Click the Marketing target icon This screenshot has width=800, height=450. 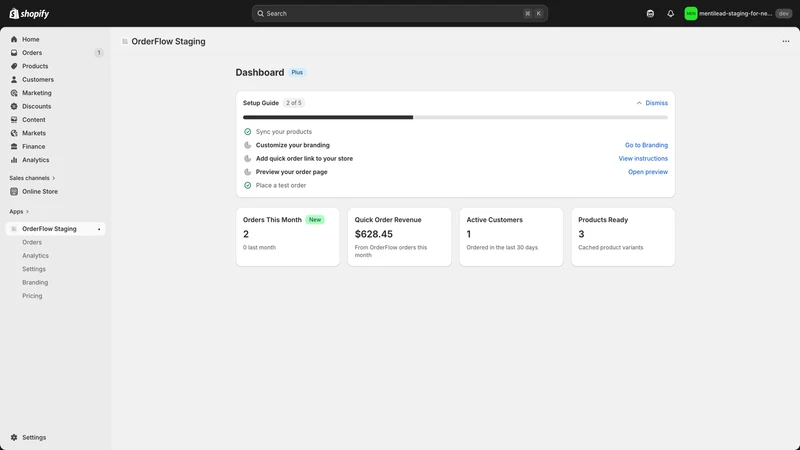coord(14,93)
